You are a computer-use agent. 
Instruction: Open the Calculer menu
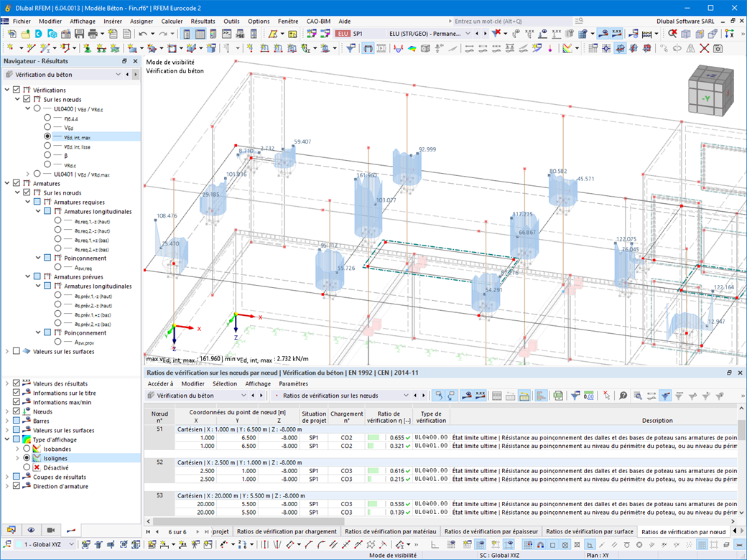tap(172, 22)
